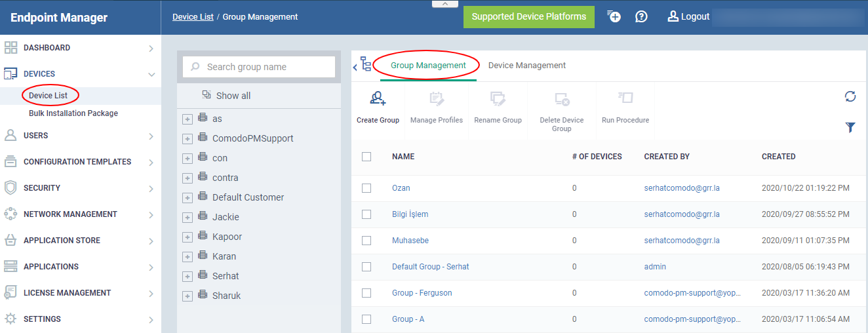Click Supported Device Platforms button

point(529,17)
